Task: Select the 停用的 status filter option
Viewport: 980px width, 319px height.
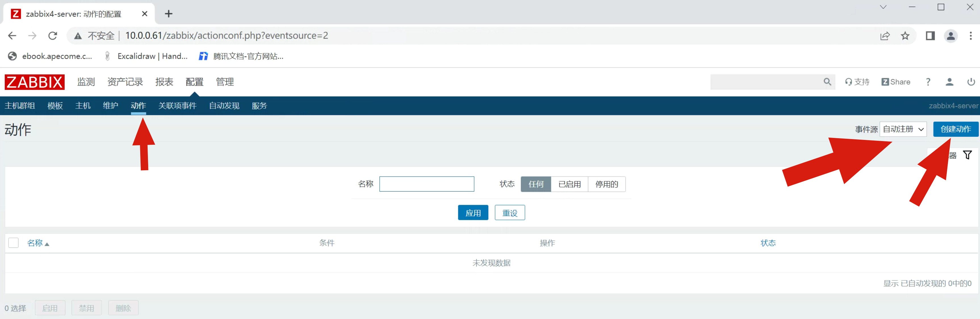Action: (606, 184)
